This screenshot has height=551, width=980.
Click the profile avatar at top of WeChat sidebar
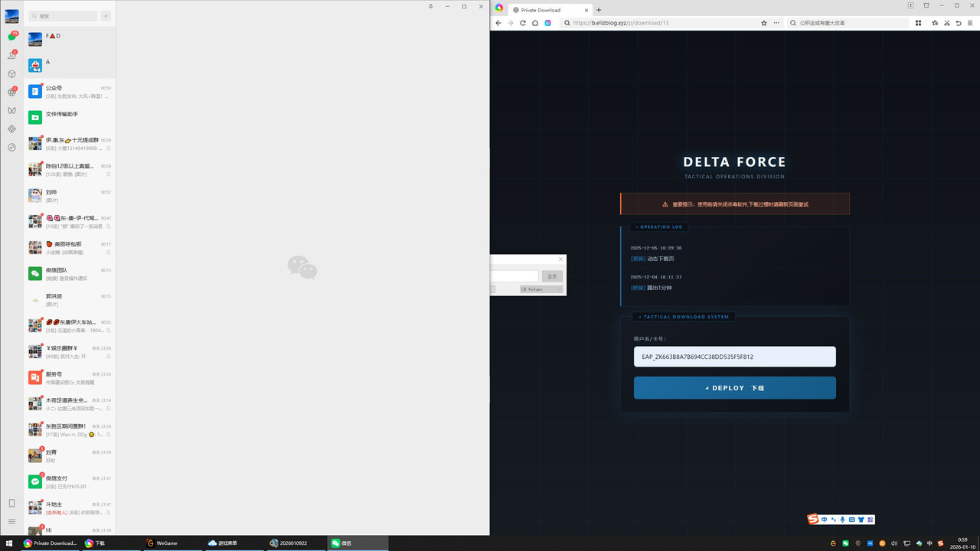point(11,16)
